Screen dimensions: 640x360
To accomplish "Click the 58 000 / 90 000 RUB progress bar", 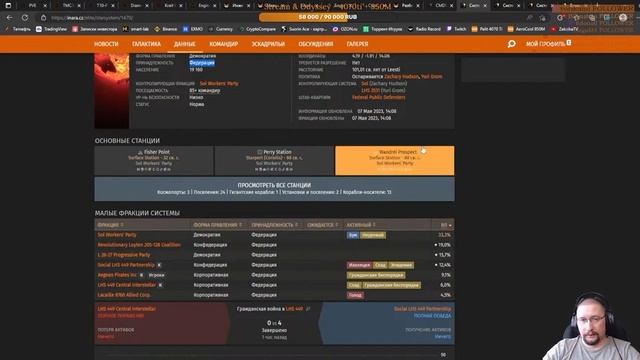I will (328, 17).
